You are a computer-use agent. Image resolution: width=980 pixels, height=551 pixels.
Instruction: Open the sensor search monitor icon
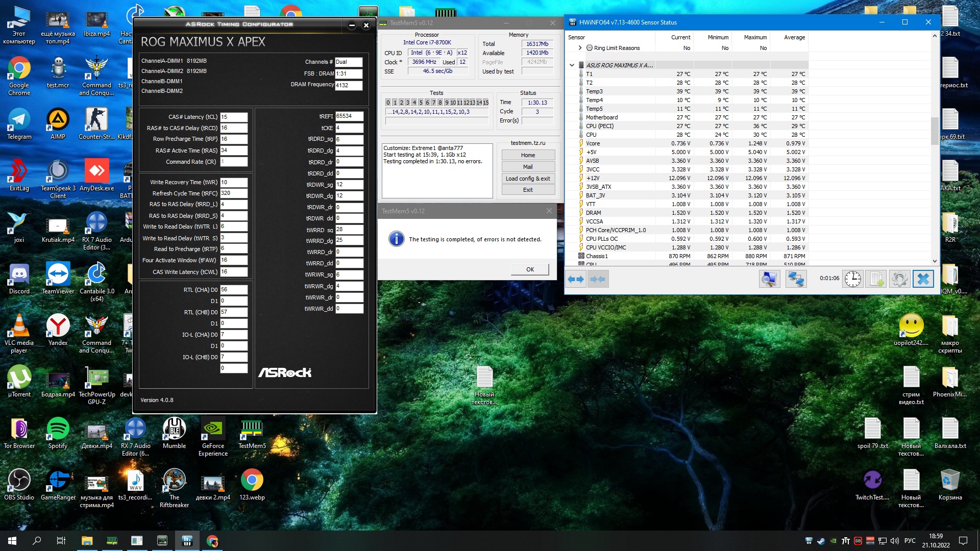tap(769, 279)
